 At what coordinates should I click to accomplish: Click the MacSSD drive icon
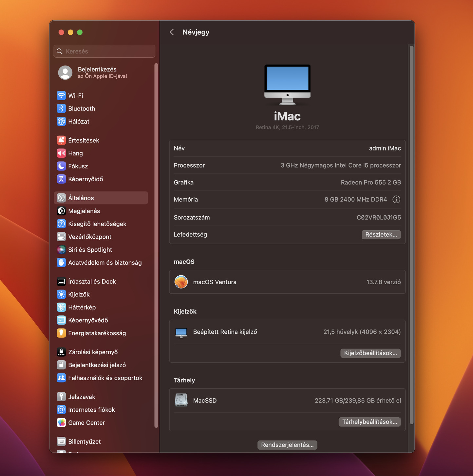coord(181,400)
